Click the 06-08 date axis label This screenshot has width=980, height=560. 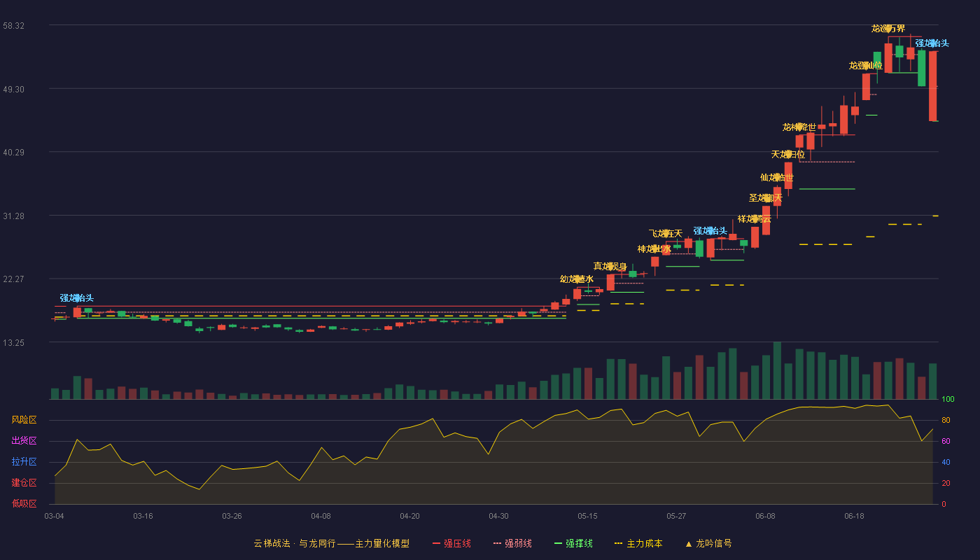click(766, 516)
